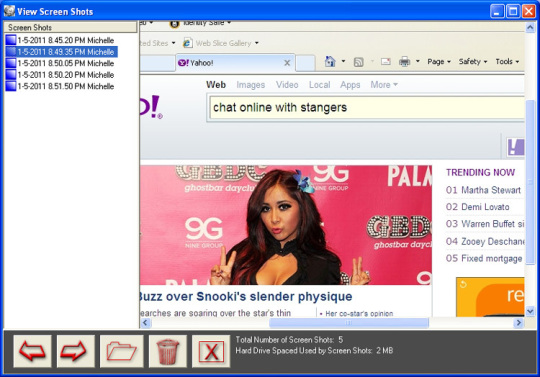Maximize the View Screen Shots window

(512, 11)
